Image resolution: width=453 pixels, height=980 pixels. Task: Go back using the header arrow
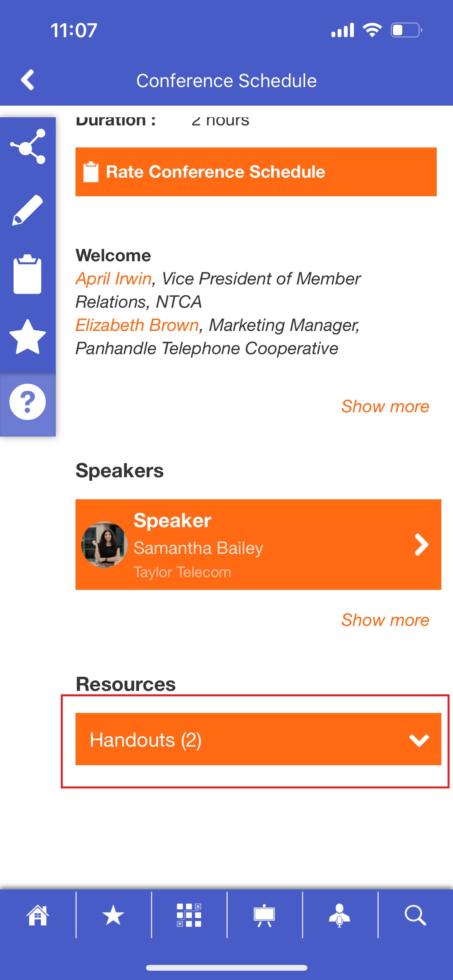(x=27, y=80)
